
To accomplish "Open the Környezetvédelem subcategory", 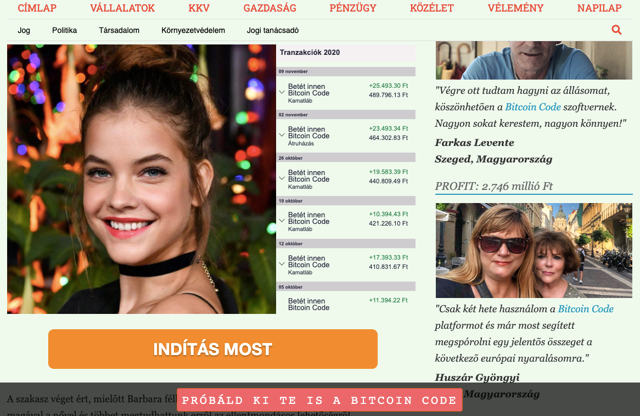I will pos(193,30).
